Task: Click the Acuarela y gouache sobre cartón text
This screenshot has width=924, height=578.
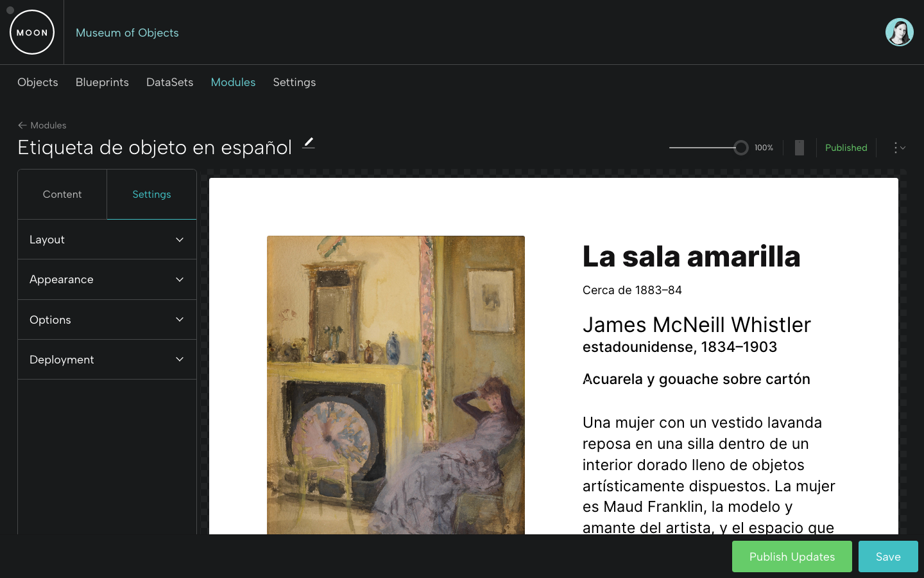Action: [x=696, y=379]
